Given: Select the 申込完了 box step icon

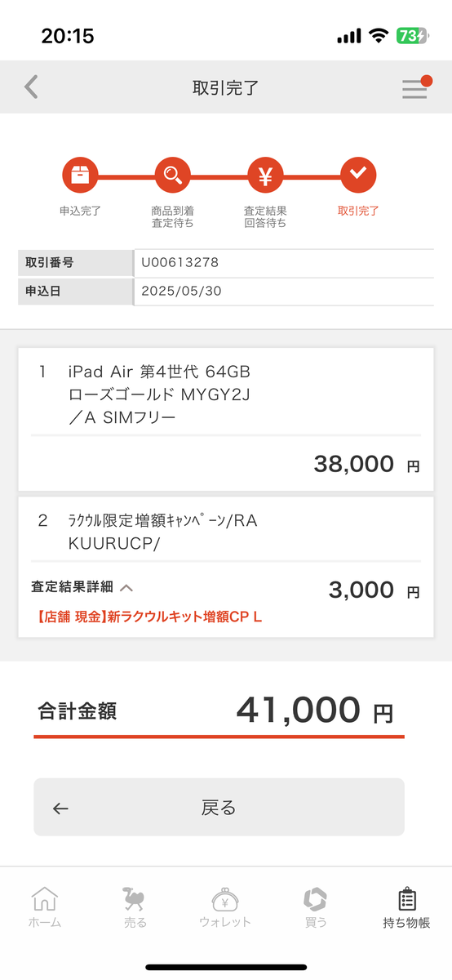Looking at the screenshot, I should click(80, 174).
